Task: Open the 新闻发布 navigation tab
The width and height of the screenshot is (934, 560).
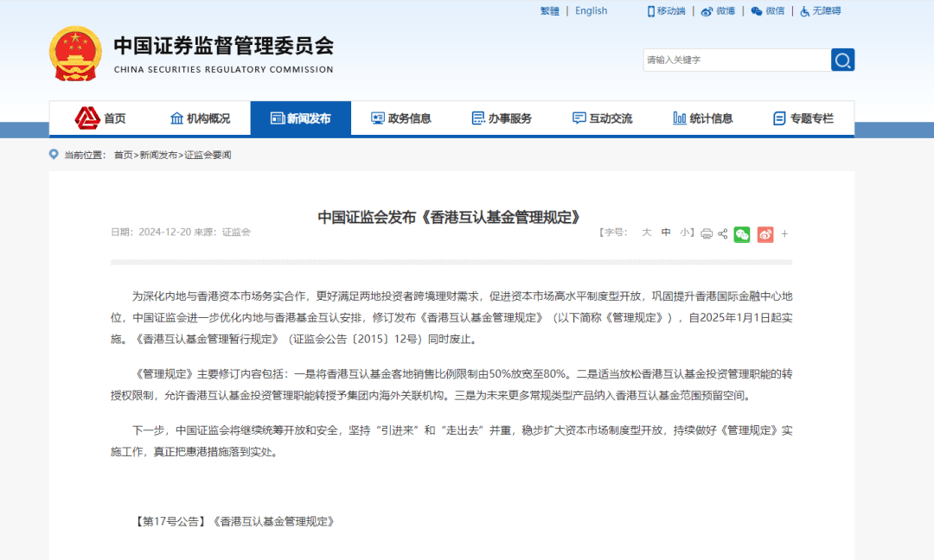Action: (301, 118)
